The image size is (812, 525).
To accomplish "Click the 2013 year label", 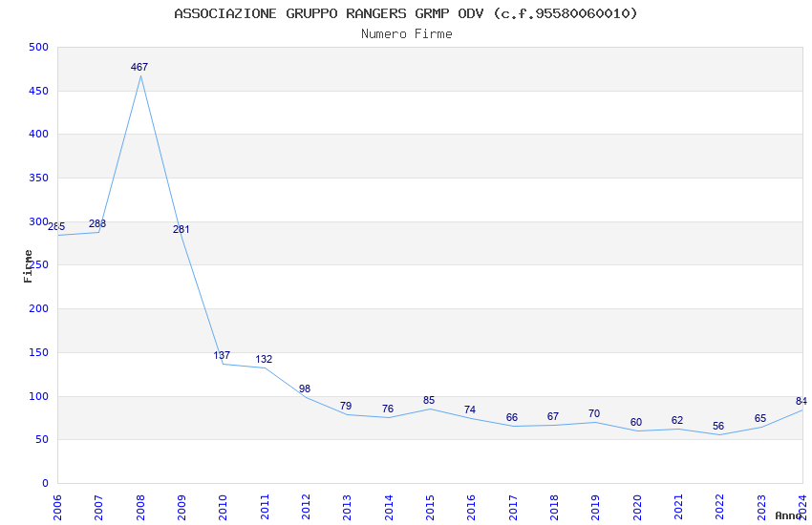I will 348,508.
